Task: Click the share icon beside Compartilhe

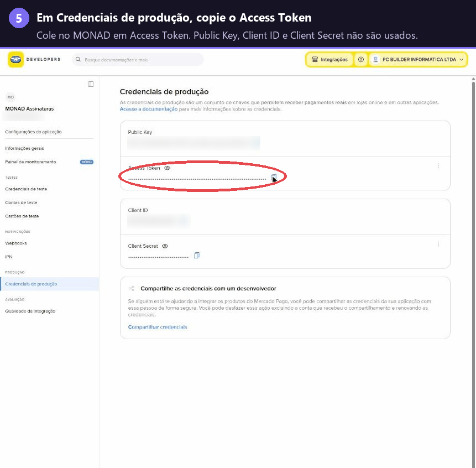Action: coord(132,289)
